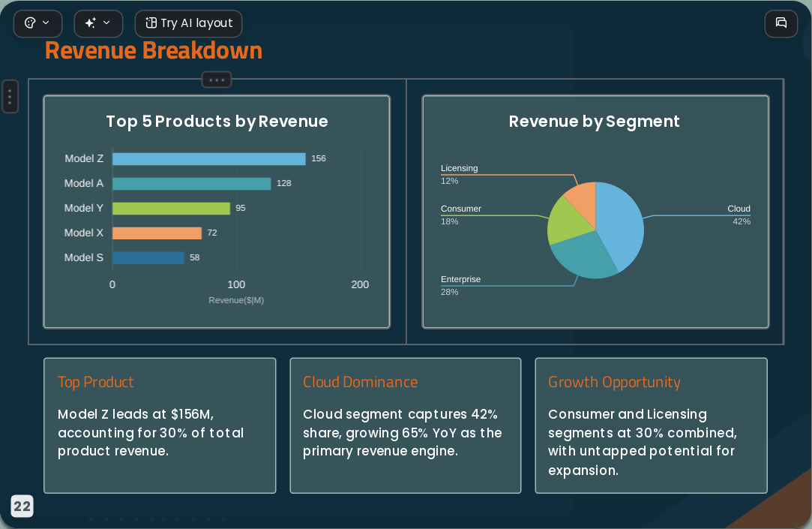Screen dimensions: 812x529
Task: Click the Model Y green bar
Action: click(171, 209)
